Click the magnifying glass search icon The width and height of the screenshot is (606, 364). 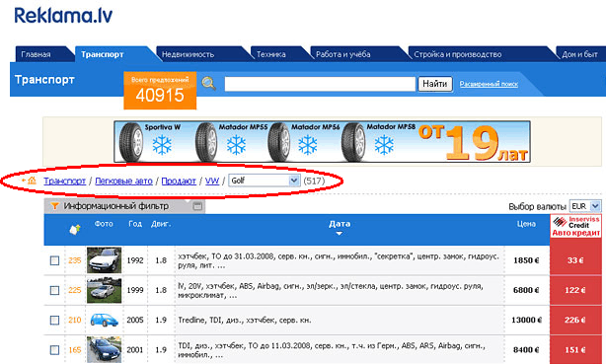[x=208, y=83]
